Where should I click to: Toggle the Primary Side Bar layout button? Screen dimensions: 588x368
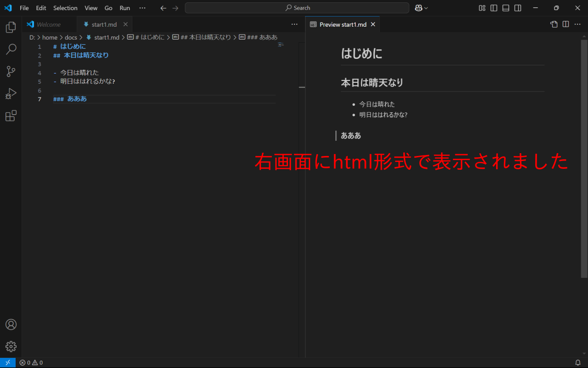(x=494, y=8)
